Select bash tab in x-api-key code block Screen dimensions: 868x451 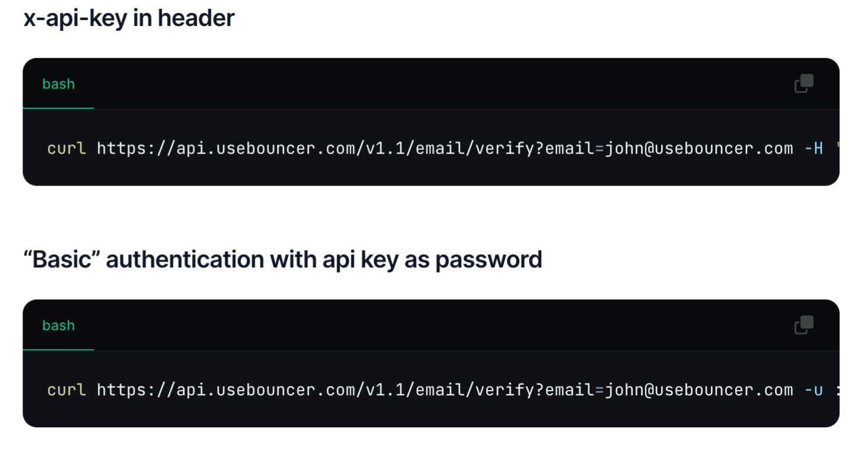[x=58, y=84]
